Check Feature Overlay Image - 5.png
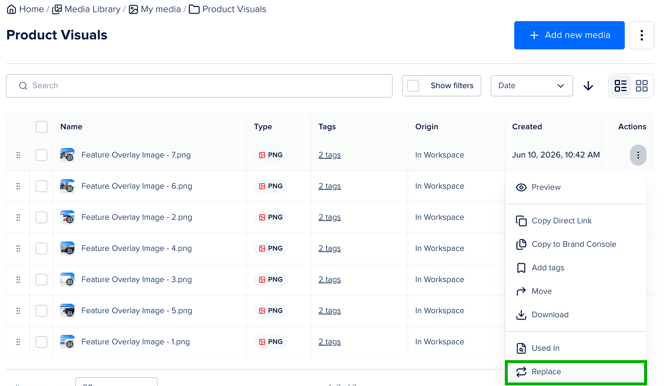Screen dimensions: 670x386 (41, 311)
